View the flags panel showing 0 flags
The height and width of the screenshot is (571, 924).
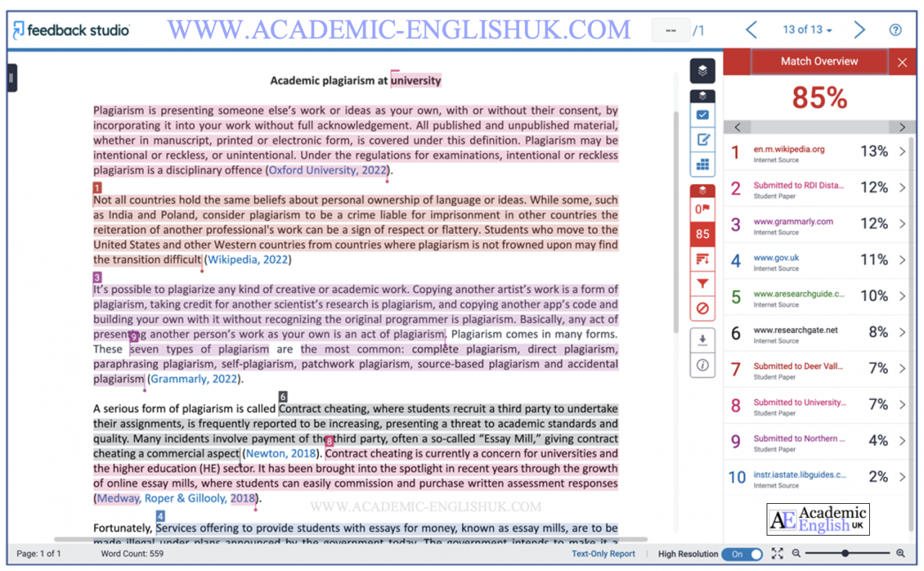tap(702, 209)
